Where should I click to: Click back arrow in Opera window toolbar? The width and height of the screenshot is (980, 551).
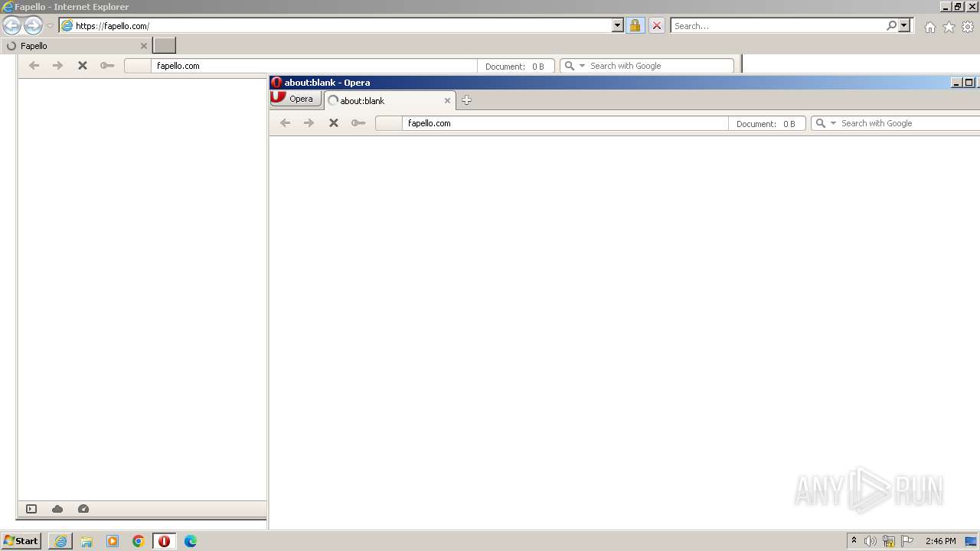tap(285, 123)
